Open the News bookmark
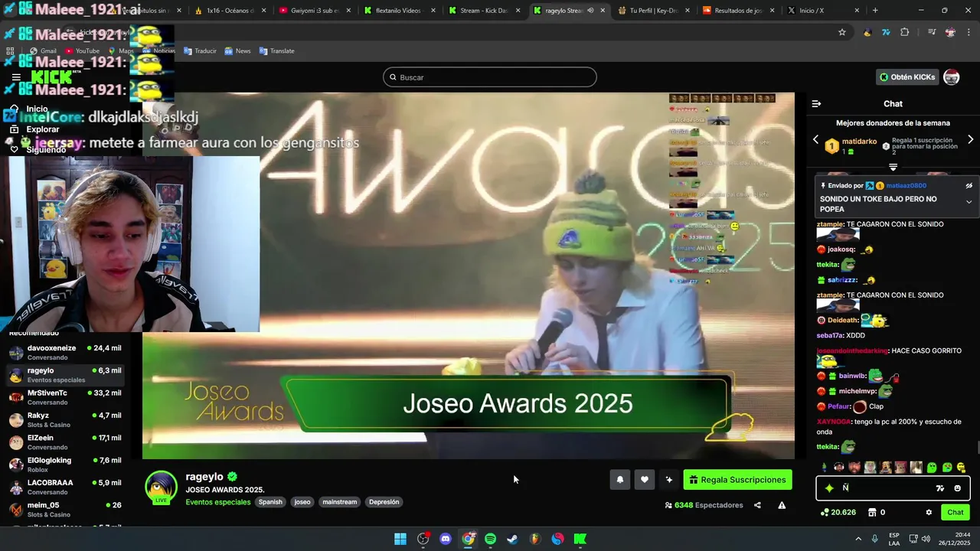The width and height of the screenshot is (980, 551). coord(237,51)
